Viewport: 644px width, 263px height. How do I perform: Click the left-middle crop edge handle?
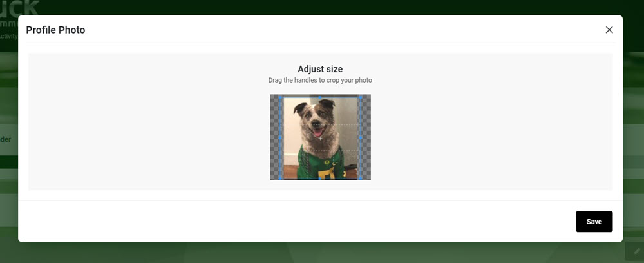(281, 138)
